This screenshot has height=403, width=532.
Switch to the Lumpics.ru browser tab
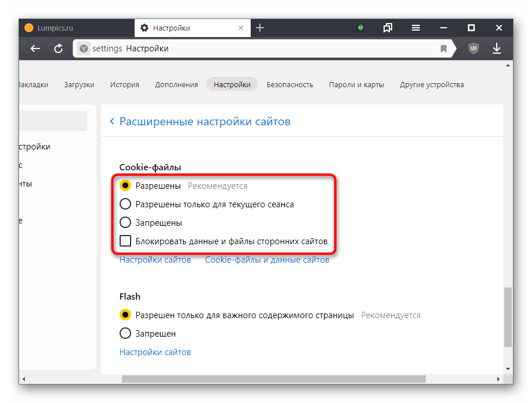[x=77, y=28]
